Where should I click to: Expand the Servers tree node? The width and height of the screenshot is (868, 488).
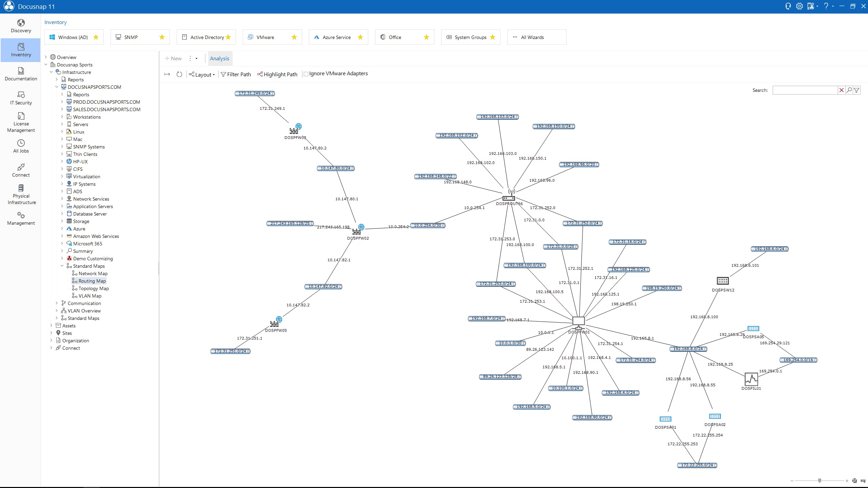62,124
